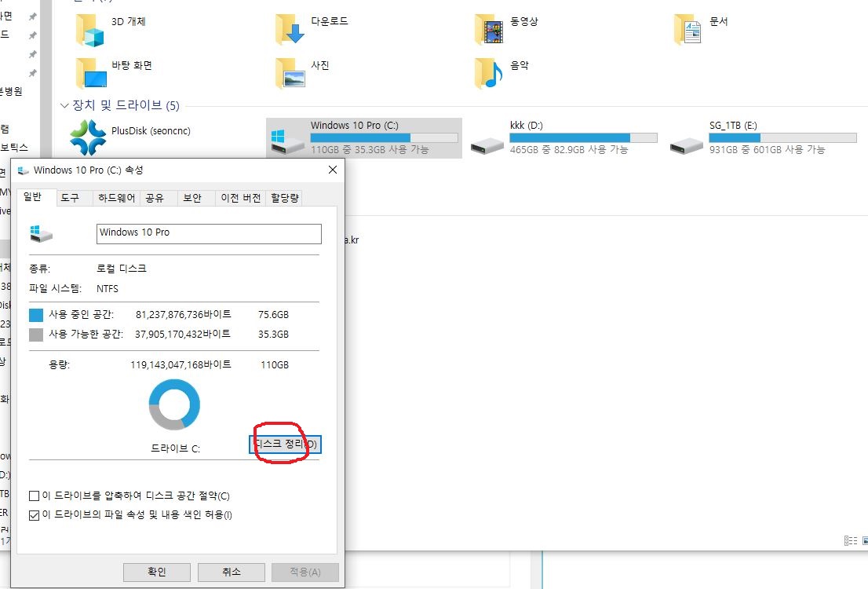
Task: Click the 119,143,047,168바이트 capacity value
Action: [181, 364]
